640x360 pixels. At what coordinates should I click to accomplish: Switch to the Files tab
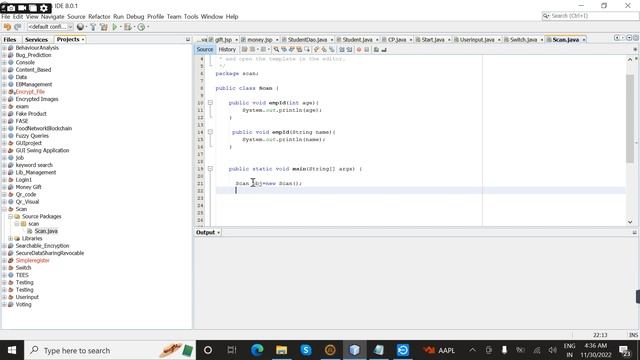click(10, 40)
